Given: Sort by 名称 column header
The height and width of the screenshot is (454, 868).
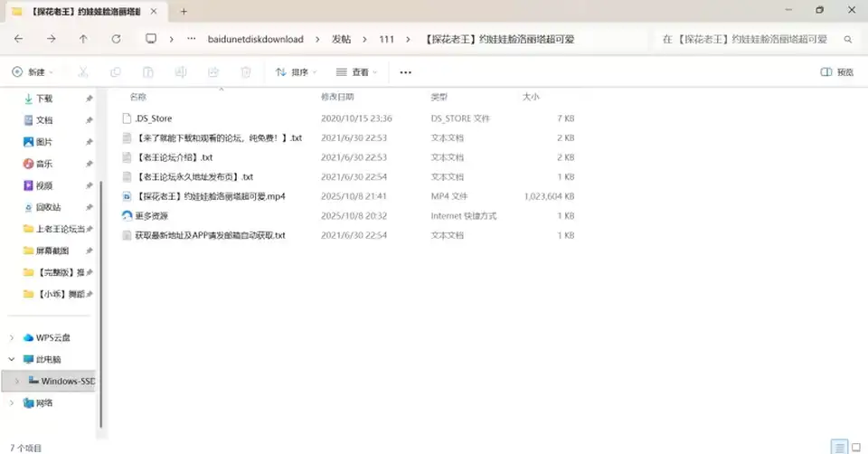Looking at the screenshot, I should [x=137, y=97].
